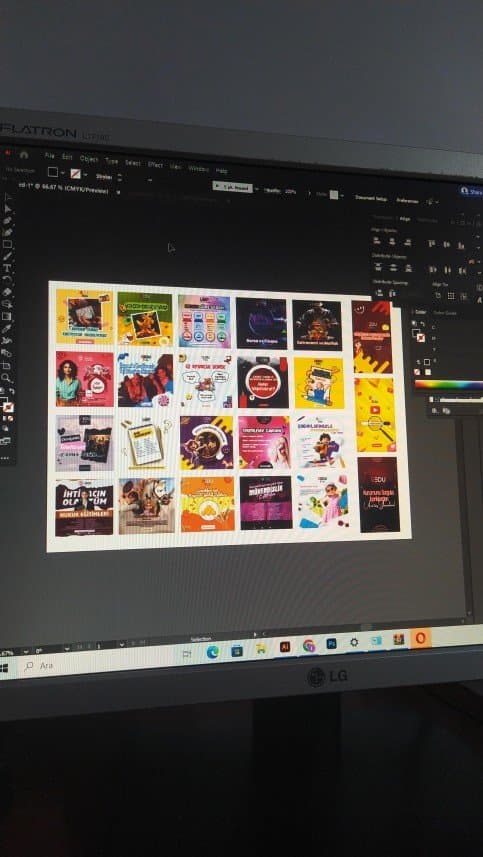The image size is (483, 857).
Task: Click Vertical Align Center in Align panel
Action: (446, 244)
